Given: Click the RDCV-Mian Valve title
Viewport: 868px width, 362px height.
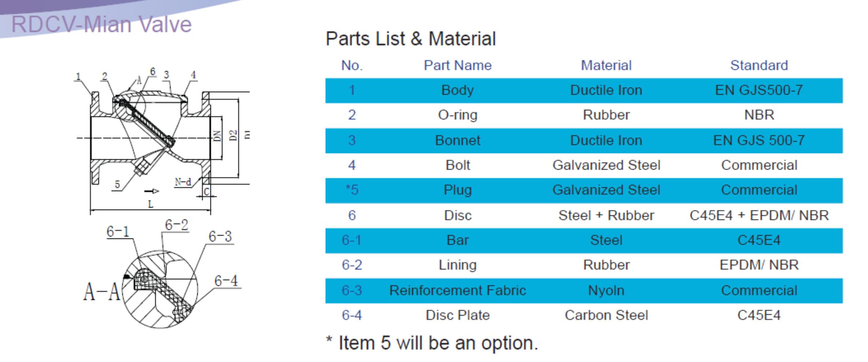Looking at the screenshot, I should pyautogui.click(x=101, y=25).
